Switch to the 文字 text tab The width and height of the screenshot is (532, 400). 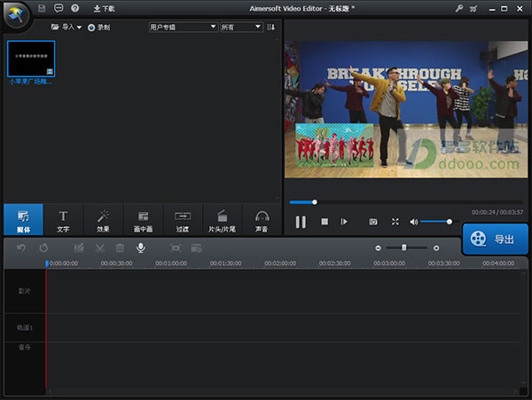(63, 220)
